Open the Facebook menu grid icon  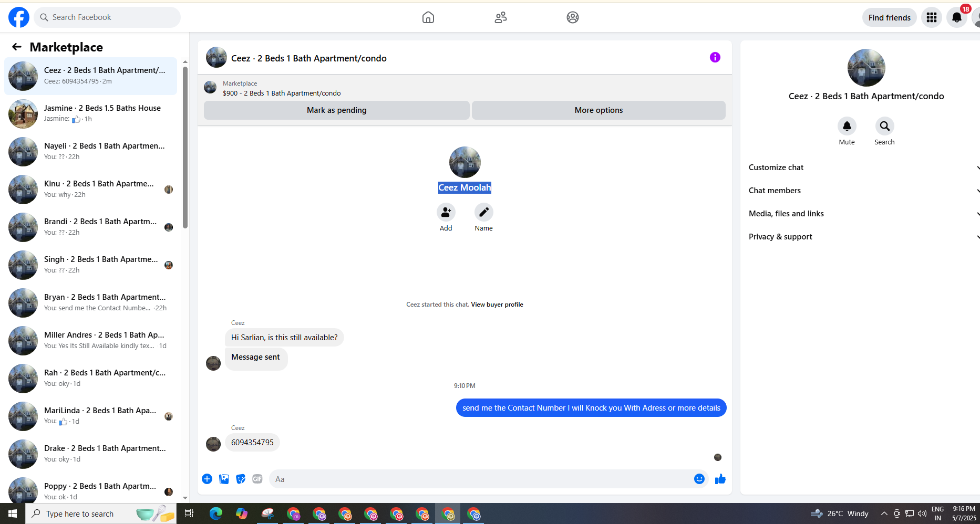click(x=932, y=17)
